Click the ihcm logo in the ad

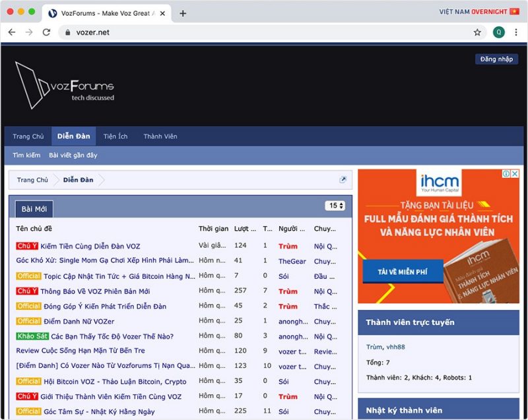point(440,183)
